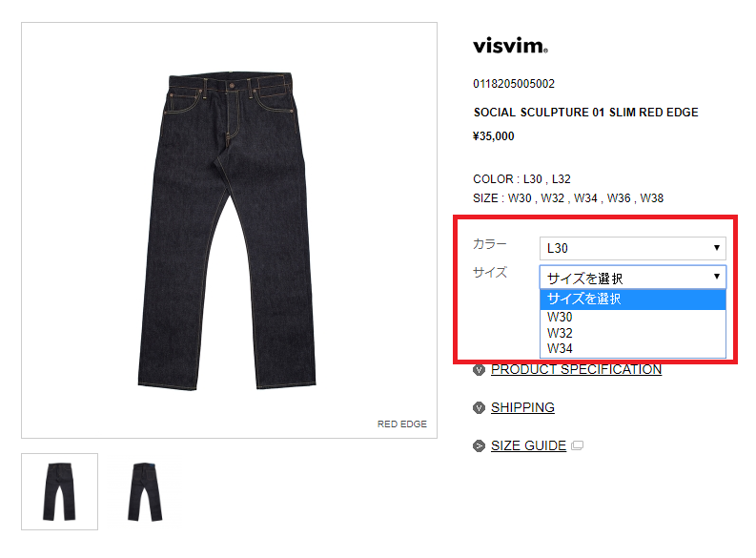Click the arrow on カラー dropdown

[x=717, y=247]
